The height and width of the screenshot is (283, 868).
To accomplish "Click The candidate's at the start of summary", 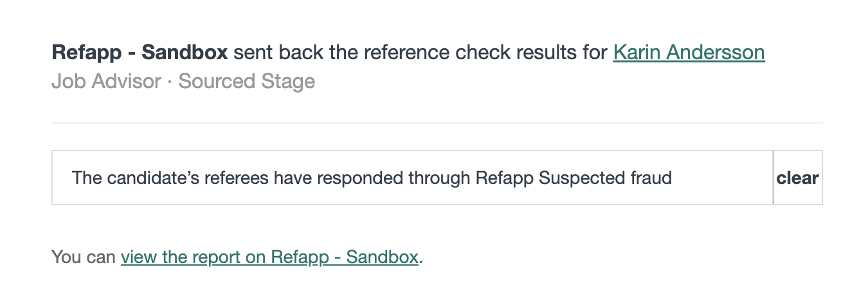I will click(x=136, y=178).
